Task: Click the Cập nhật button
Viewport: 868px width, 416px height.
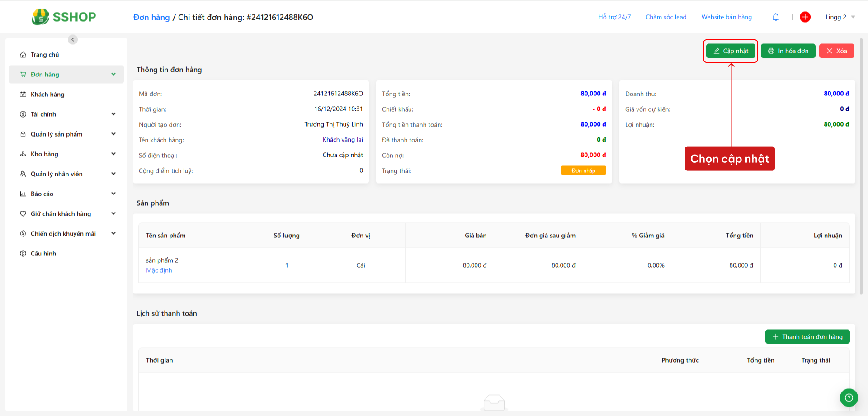Action: coord(731,51)
